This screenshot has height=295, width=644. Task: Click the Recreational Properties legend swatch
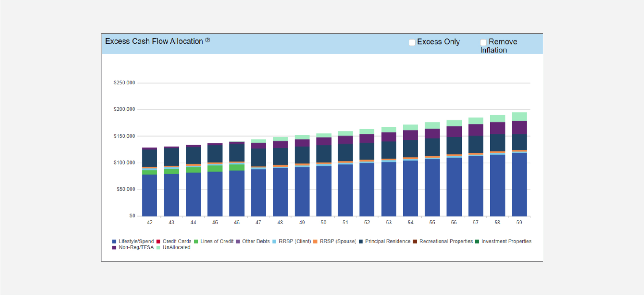tap(415, 242)
